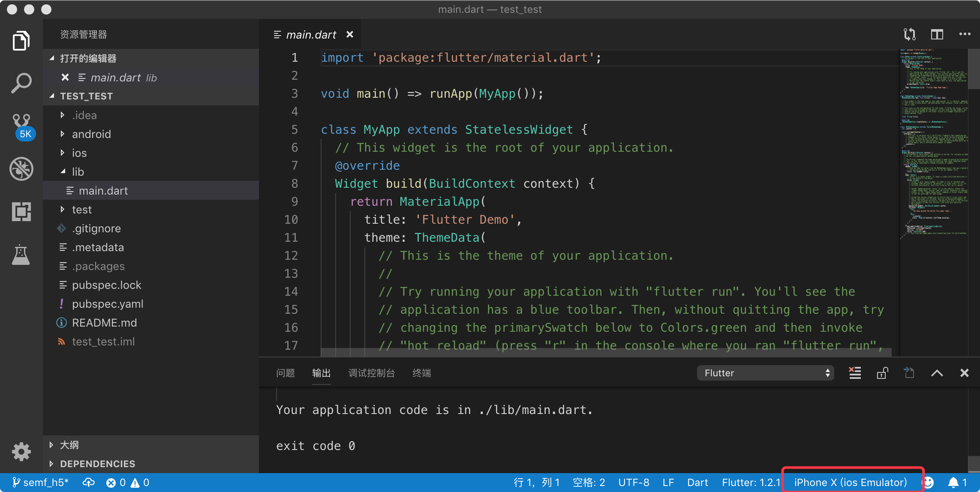Toggle output scroll lock
The height and width of the screenshot is (492, 980).
(882, 373)
